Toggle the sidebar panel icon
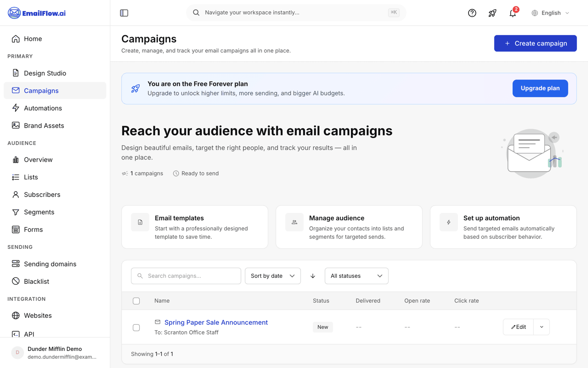This screenshot has width=588, height=368. pos(124,13)
